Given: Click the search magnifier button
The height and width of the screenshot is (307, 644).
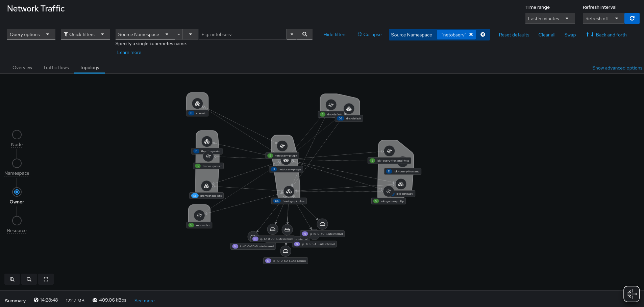Looking at the screenshot, I should (x=304, y=34).
